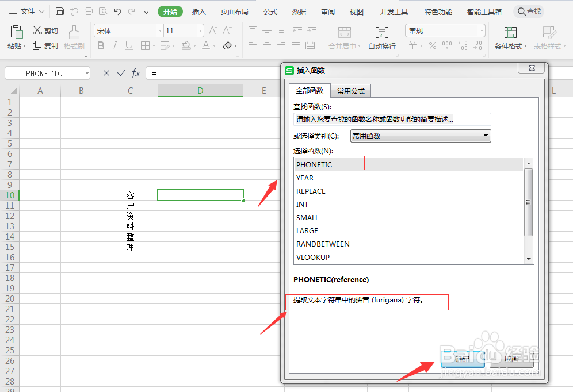573x392 pixels.
Task: Select PHONETIC in the function list
Action: pos(315,164)
